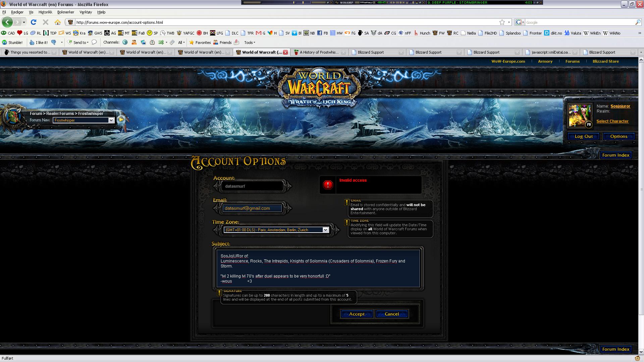Stop loading with the X icon
This screenshot has height=362, width=644.
45,22
